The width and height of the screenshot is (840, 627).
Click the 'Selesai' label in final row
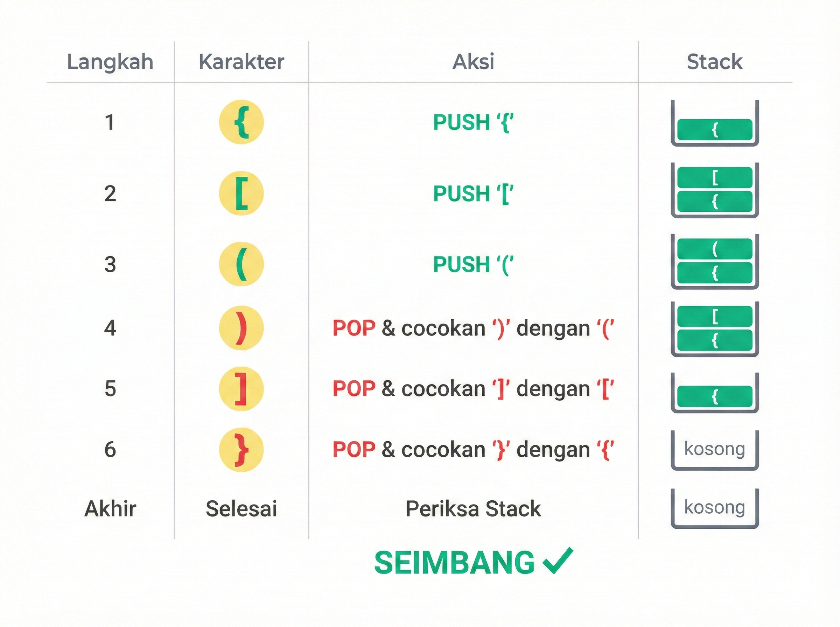pos(241,509)
